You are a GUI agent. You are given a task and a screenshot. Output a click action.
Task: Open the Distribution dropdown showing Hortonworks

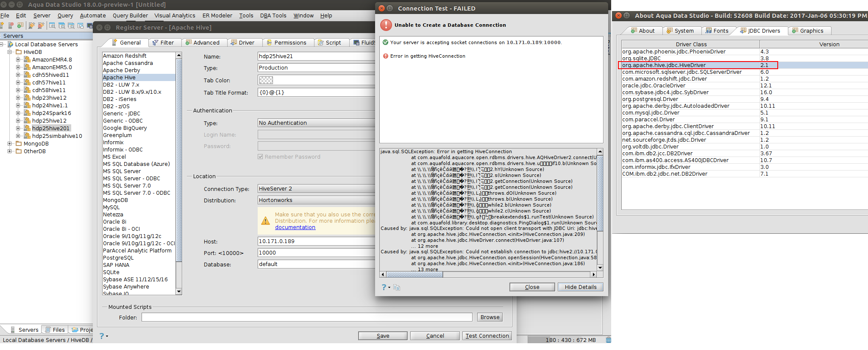pos(316,200)
